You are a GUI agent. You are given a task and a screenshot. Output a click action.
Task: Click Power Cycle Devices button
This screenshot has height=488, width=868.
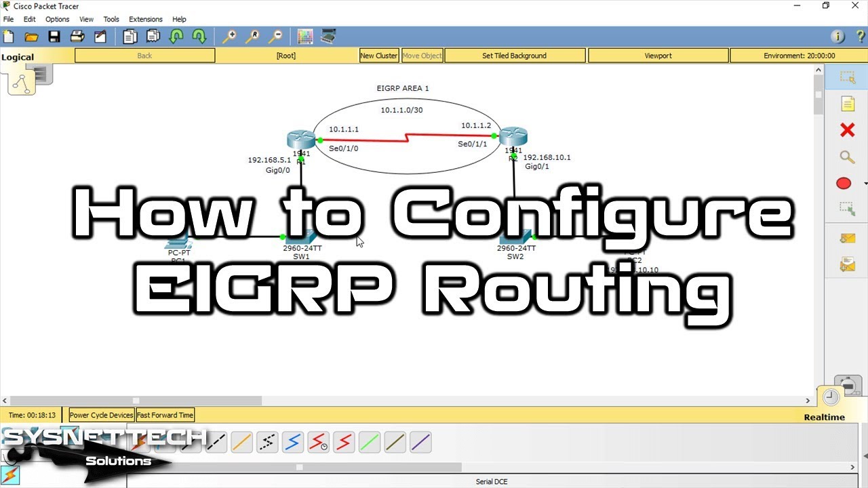point(101,415)
